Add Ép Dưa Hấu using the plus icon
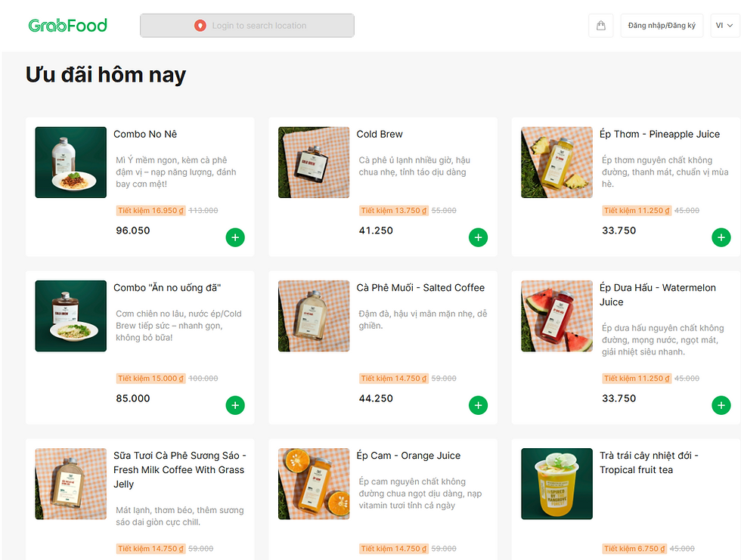Image resolution: width=741 pixels, height=560 pixels. pyautogui.click(x=721, y=405)
